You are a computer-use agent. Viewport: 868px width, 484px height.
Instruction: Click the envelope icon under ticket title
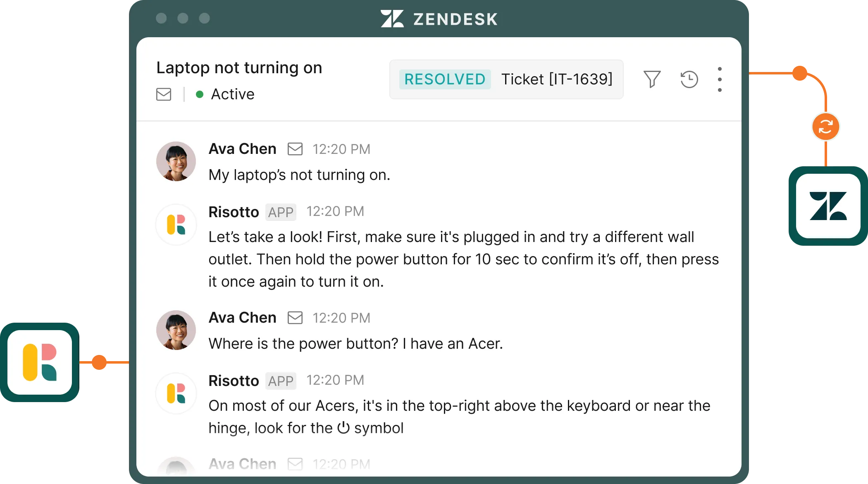[x=164, y=94]
